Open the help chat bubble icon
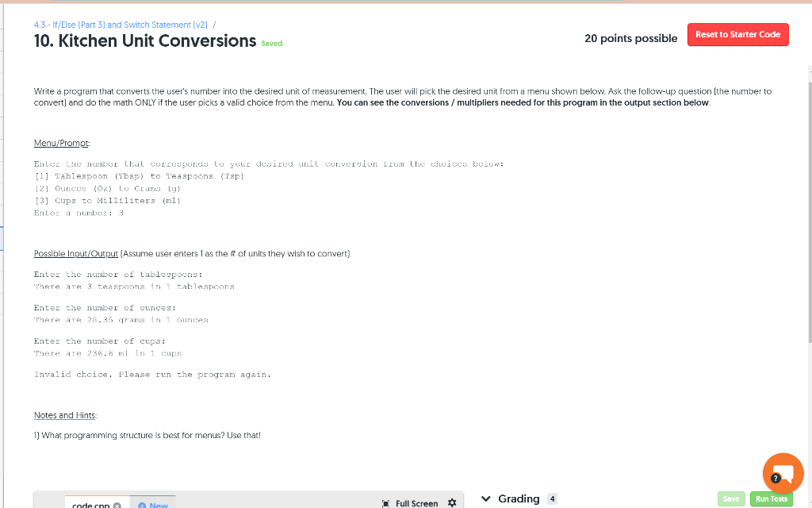Screen dimensions: 812x508 point(783,473)
